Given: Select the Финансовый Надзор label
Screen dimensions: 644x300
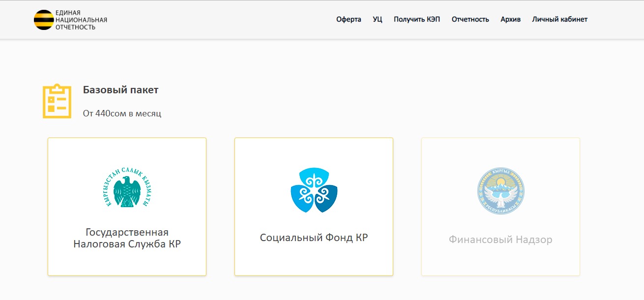Looking at the screenshot, I should pyautogui.click(x=500, y=240).
